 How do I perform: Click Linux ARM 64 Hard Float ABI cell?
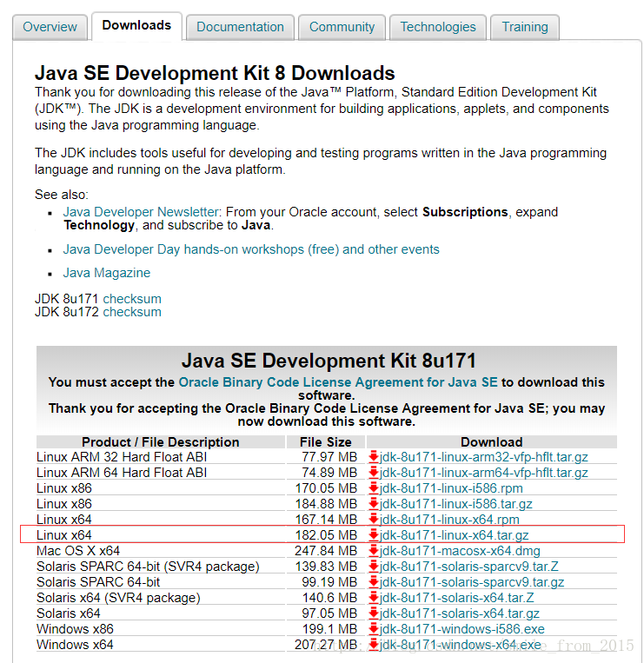click(161, 473)
